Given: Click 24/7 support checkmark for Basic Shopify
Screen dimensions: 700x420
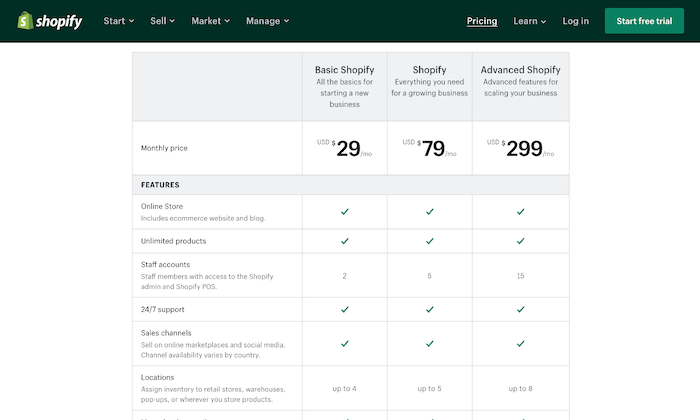Looking at the screenshot, I should pyautogui.click(x=344, y=309).
